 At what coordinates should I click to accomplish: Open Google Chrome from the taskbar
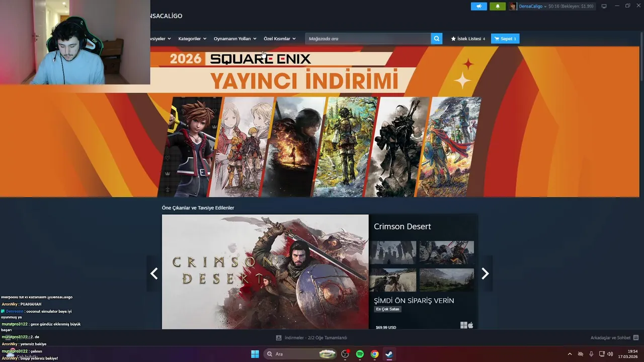(374, 354)
